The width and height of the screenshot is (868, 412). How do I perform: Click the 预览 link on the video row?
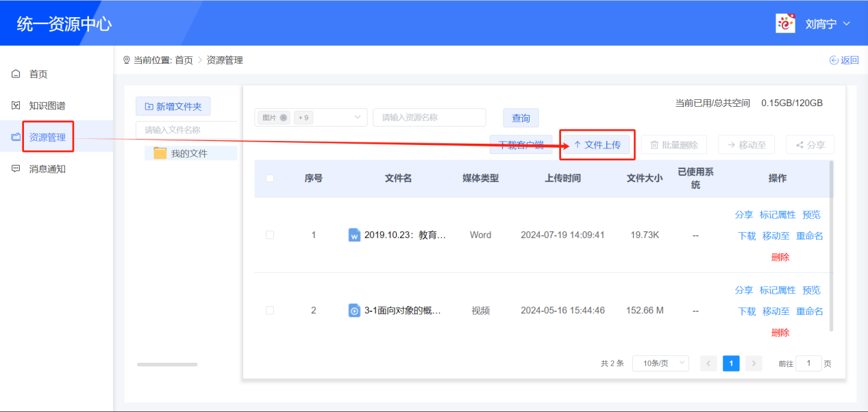pos(810,289)
